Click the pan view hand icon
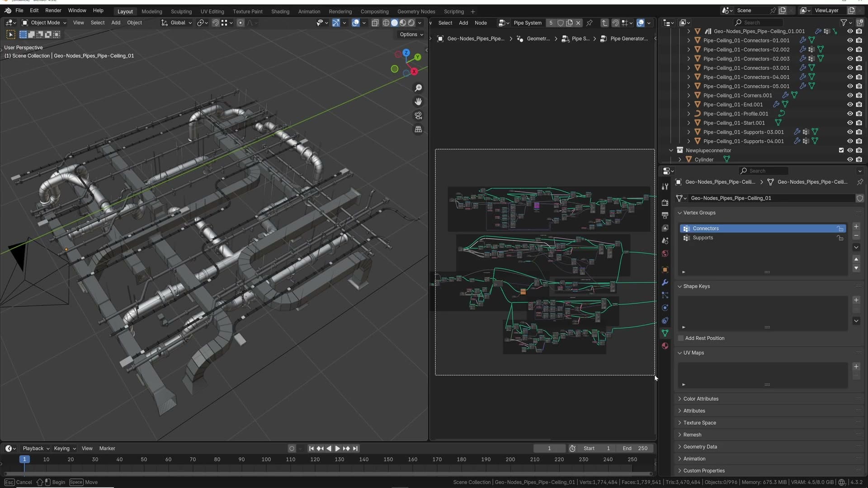This screenshot has width=868, height=488. (x=418, y=102)
